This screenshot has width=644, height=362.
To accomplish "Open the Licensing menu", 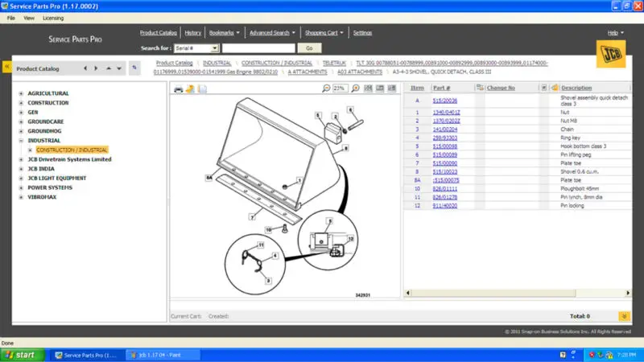I will click(x=53, y=18).
